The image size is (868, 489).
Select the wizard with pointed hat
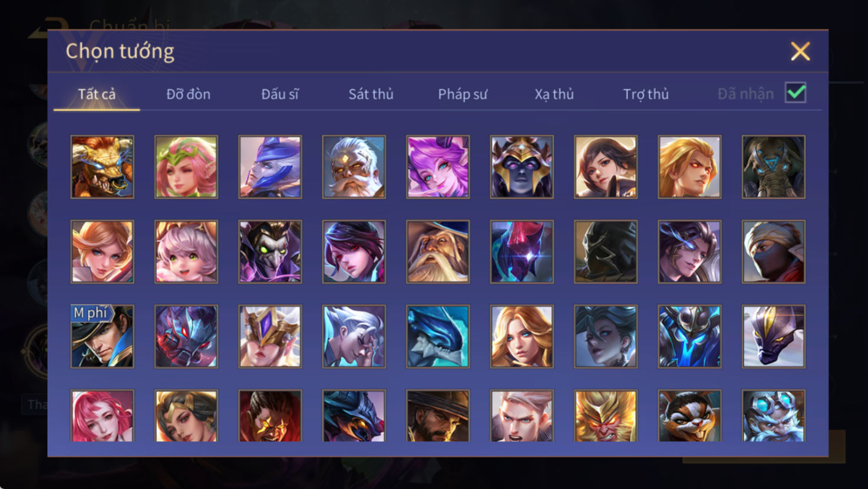[438, 252]
